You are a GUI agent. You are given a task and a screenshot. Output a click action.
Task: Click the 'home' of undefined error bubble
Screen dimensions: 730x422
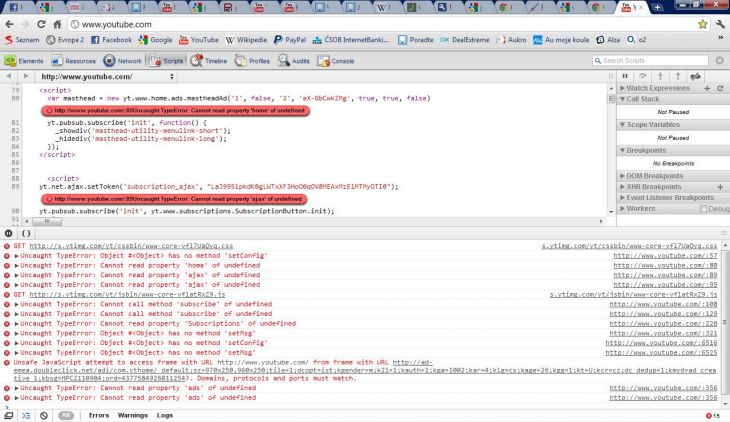pyautogui.click(x=176, y=111)
